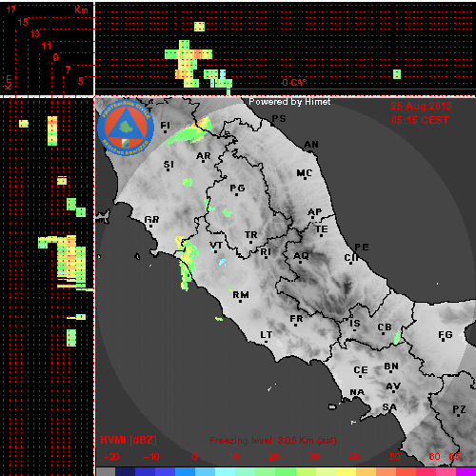Click the GR city label

(151, 220)
